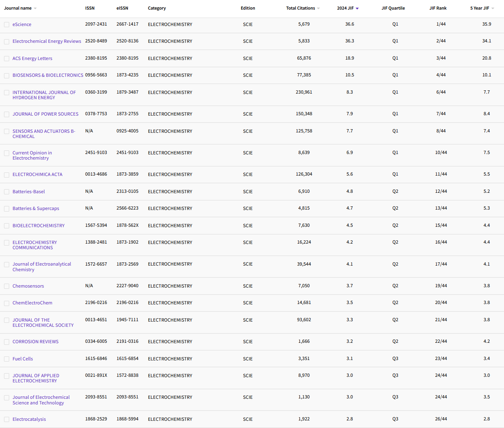Click the JIF Rank column header

pyautogui.click(x=438, y=8)
